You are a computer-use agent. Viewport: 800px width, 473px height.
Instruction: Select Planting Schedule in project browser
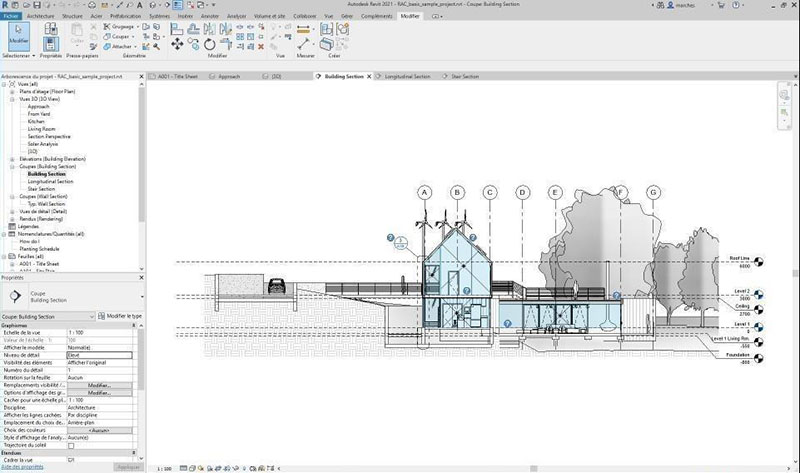point(39,249)
